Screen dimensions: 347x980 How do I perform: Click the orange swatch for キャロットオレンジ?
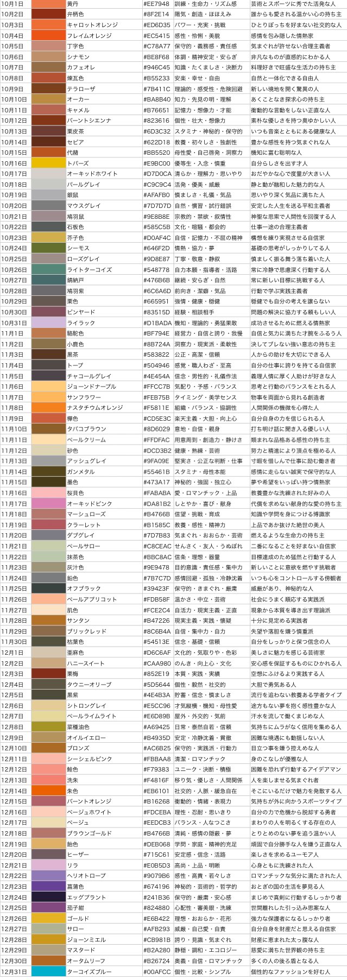click(x=48, y=25)
